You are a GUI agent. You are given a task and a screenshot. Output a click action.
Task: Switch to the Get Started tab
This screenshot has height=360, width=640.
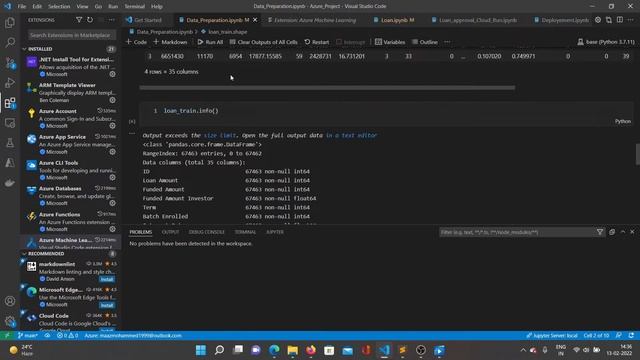pyautogui.click(x=144, y=20)
